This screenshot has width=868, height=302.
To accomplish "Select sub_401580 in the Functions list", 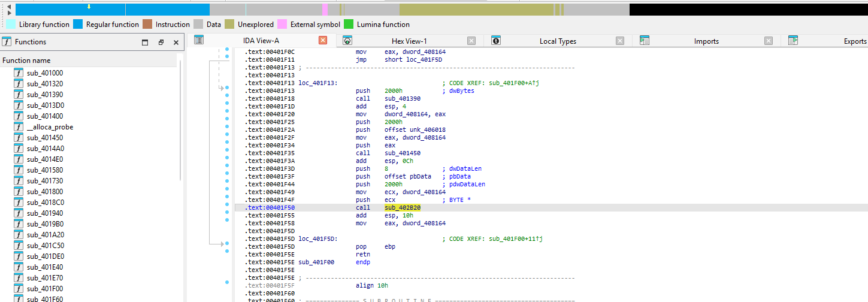I will [x=45, y=170].
